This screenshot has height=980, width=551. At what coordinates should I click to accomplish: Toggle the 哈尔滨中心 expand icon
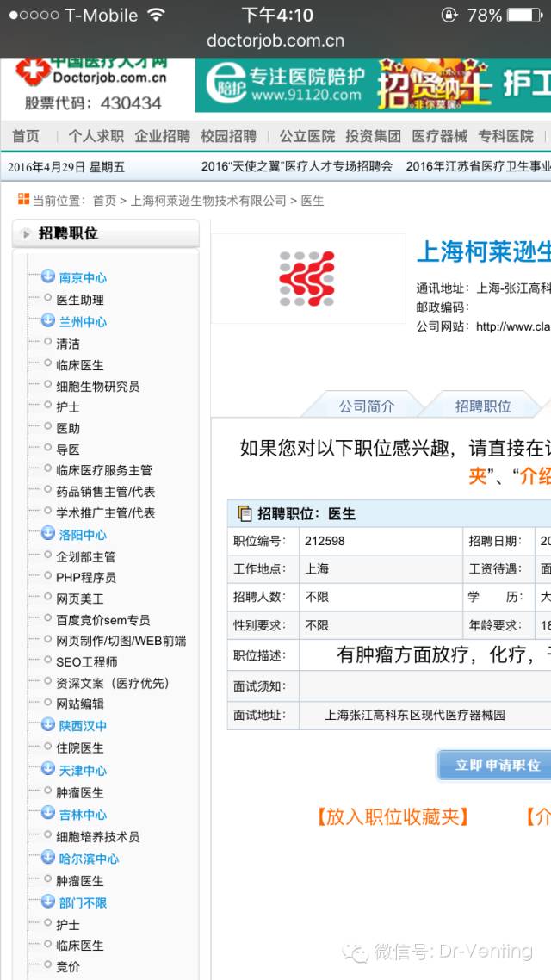coord(48,858)
